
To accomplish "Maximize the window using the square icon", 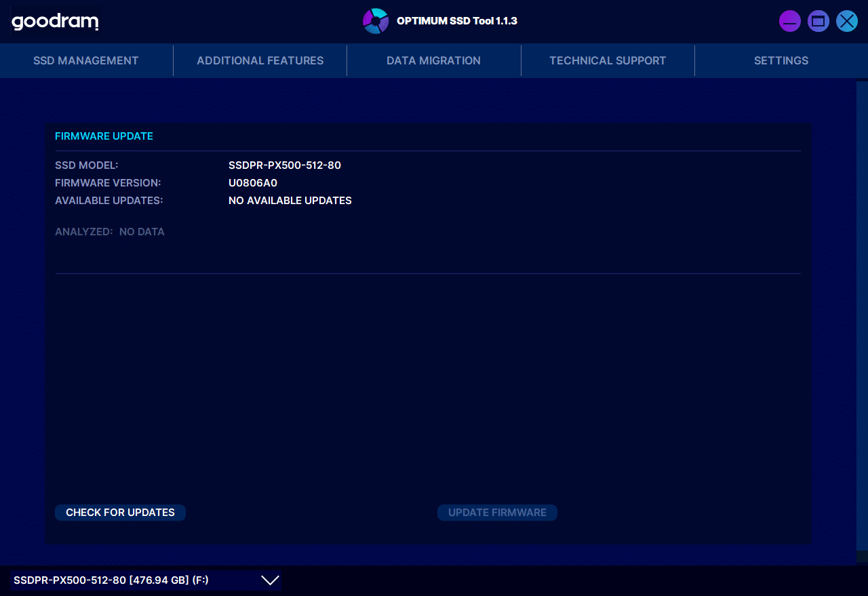I will click(818, 22).
